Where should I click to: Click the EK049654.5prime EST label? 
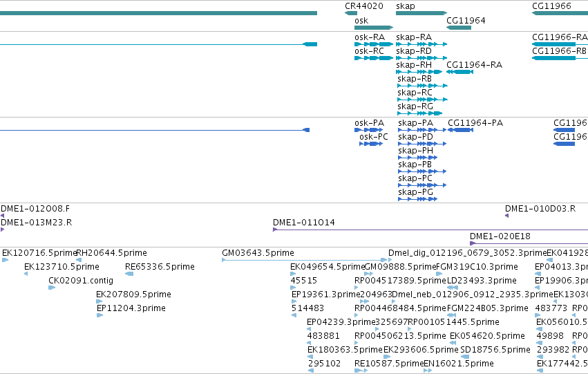coord(328,267)
